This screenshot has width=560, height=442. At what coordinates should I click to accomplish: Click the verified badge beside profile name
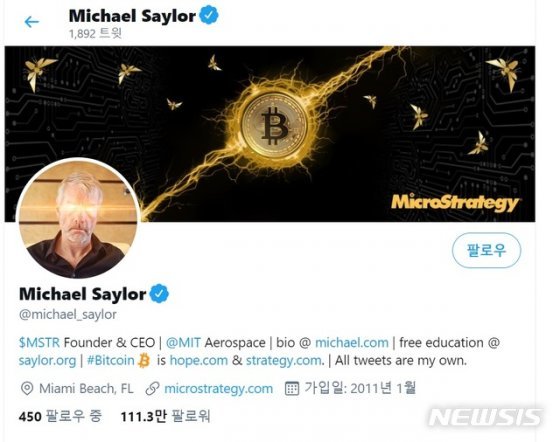click(x=159, y=293)
